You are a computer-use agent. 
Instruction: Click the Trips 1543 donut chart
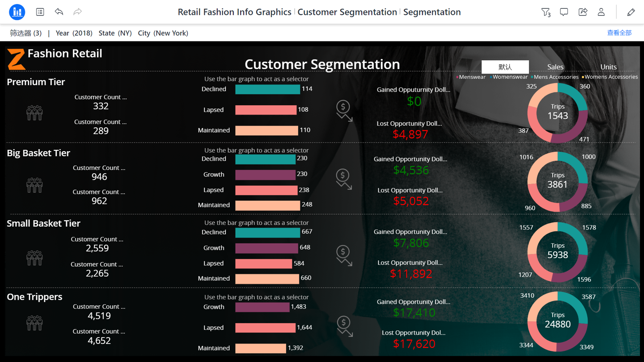click(558, 113)
